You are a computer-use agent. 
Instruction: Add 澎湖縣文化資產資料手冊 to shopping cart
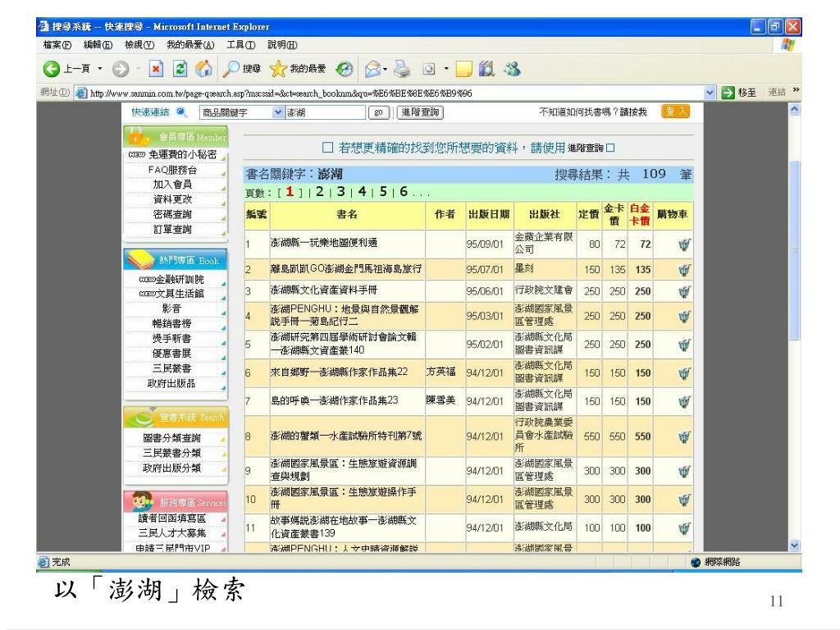[684, 292]
